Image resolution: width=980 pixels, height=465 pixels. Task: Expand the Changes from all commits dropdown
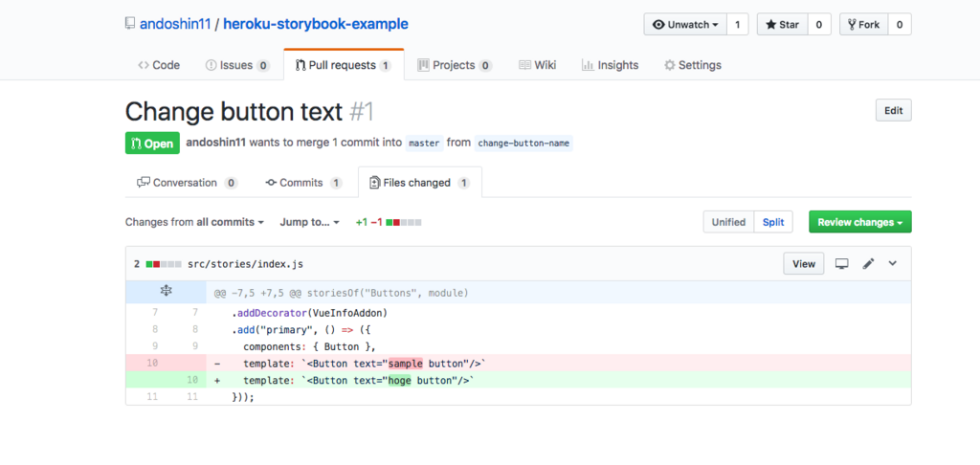pyautogui.click(x=194, y=222)
